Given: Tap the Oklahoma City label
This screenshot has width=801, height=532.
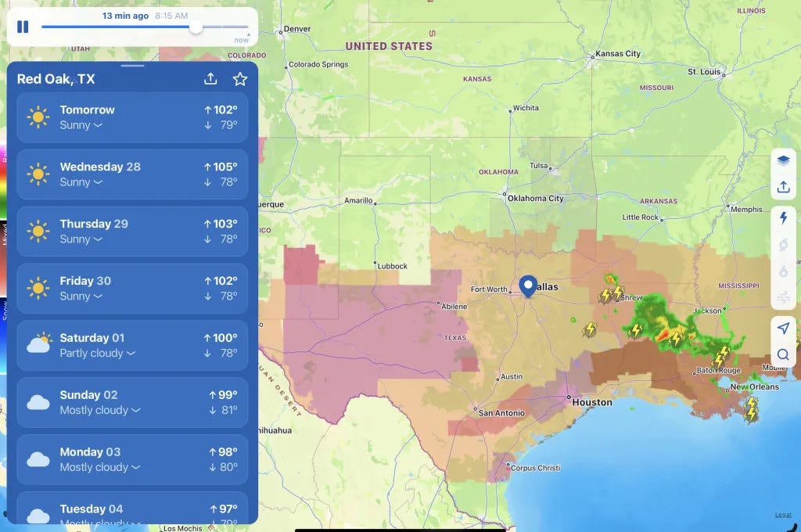Looking at the screenshot, I should coord(535,198).
